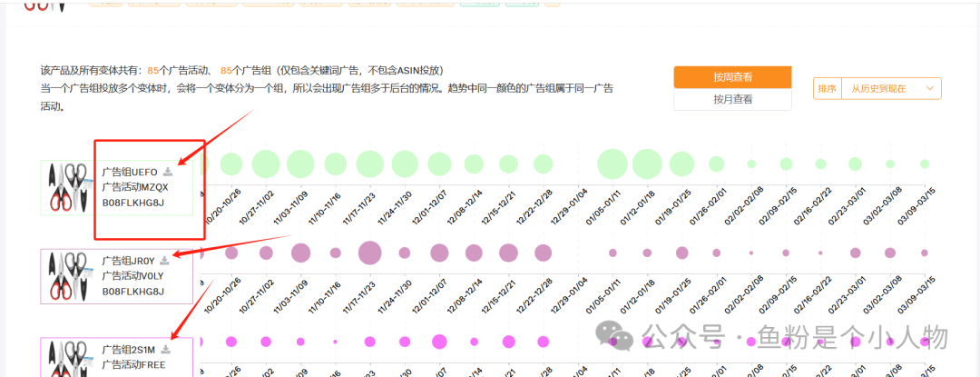Select text 广告组2S1M
980x377 pixels.
pos(129,349)
